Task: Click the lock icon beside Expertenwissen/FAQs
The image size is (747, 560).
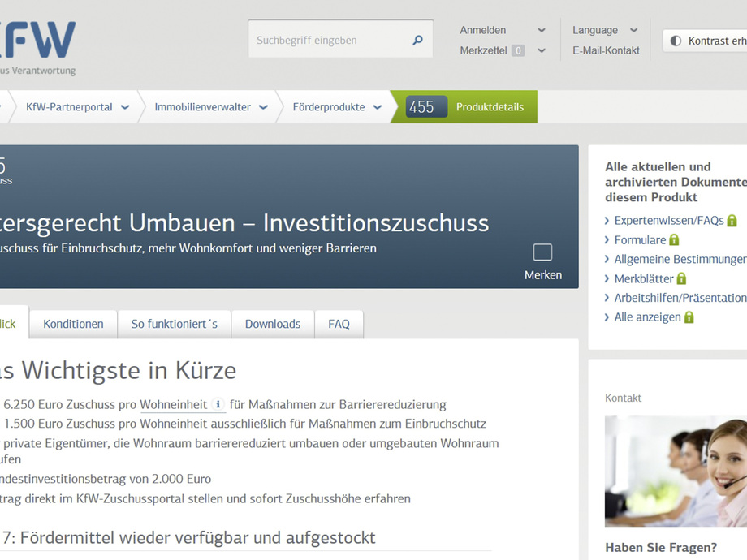Action: pyautogui.click(x=732, y=221)
